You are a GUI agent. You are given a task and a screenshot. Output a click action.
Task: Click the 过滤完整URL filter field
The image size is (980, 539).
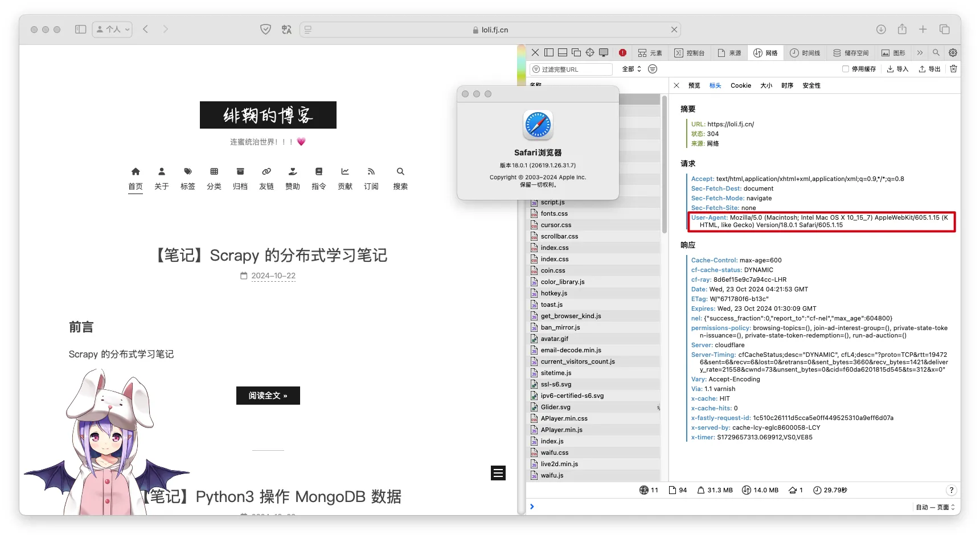click(572, 69)
